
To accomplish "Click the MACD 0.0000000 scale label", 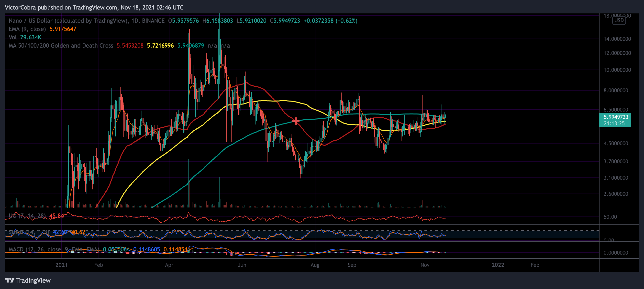I will click(x=615, y=253).
